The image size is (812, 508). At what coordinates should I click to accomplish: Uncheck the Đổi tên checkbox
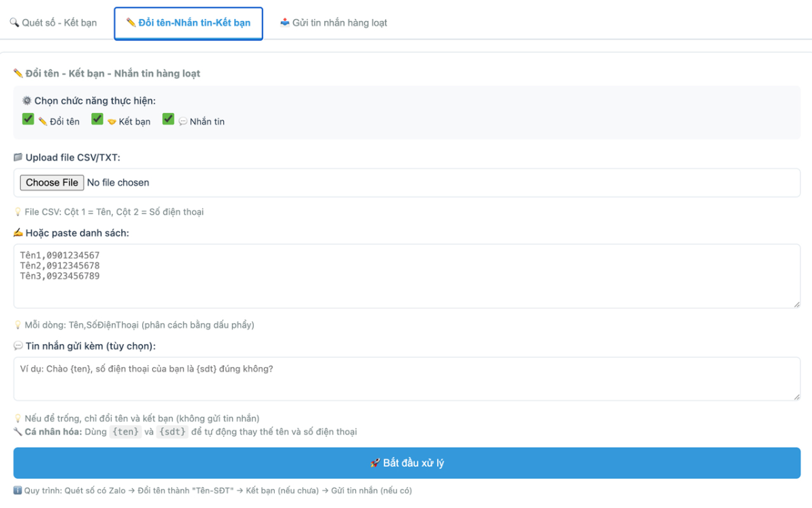click(28, 119)
